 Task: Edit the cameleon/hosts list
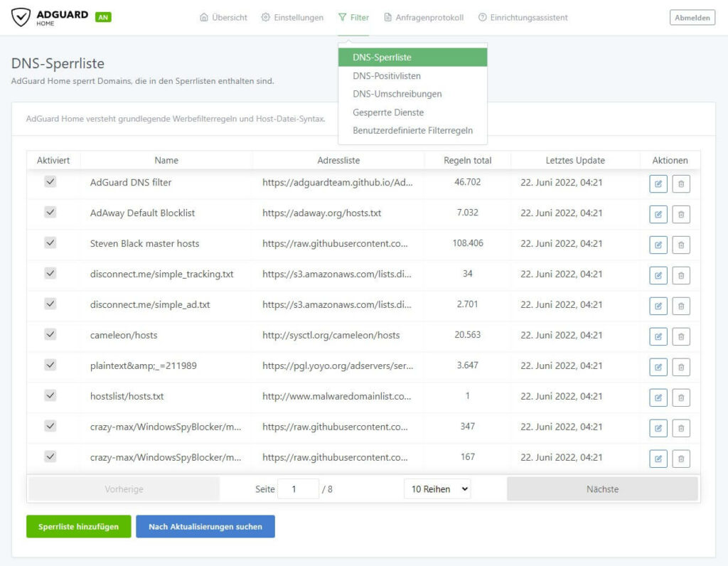(658, 336)
